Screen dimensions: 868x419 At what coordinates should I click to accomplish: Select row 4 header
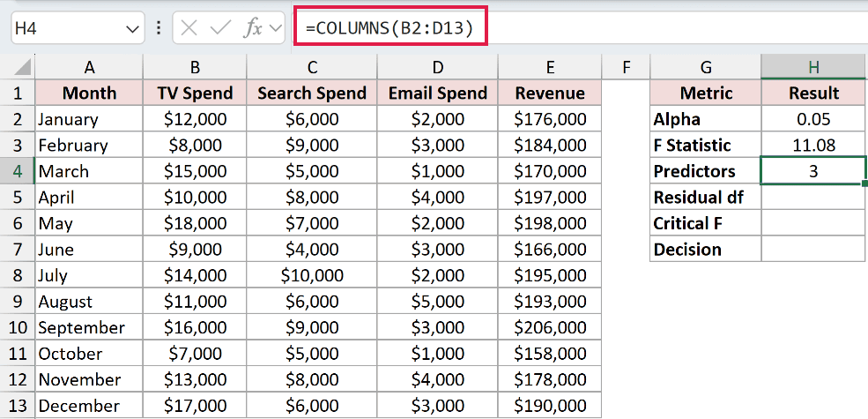pos(17,171)
